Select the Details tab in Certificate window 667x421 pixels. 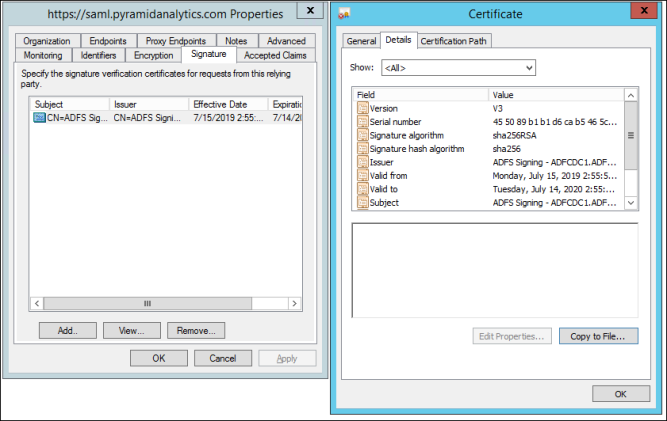click(398, 40)
